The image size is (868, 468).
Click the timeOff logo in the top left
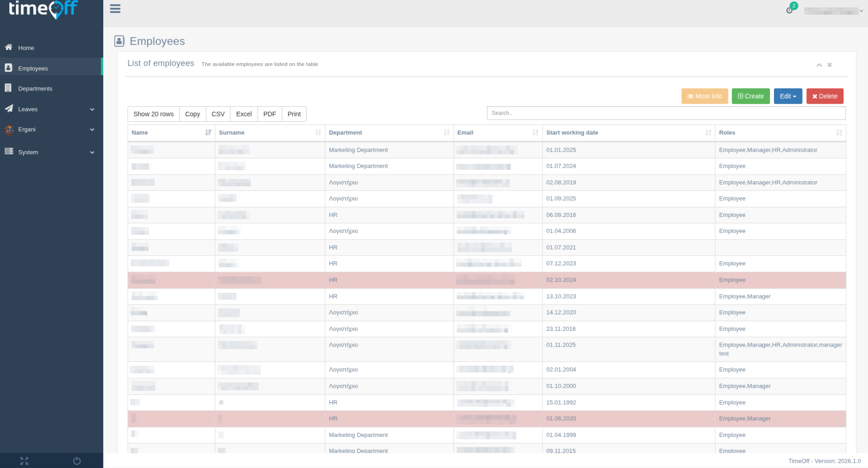tap(42, 9)
